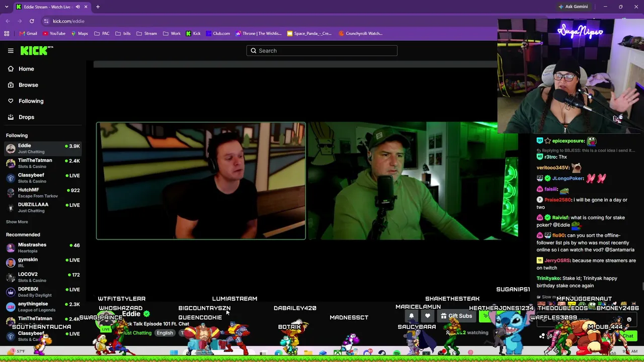Click the Ask Gemini button
The height and width of the screenshot is (362, 644).
(x=573, y=7)
